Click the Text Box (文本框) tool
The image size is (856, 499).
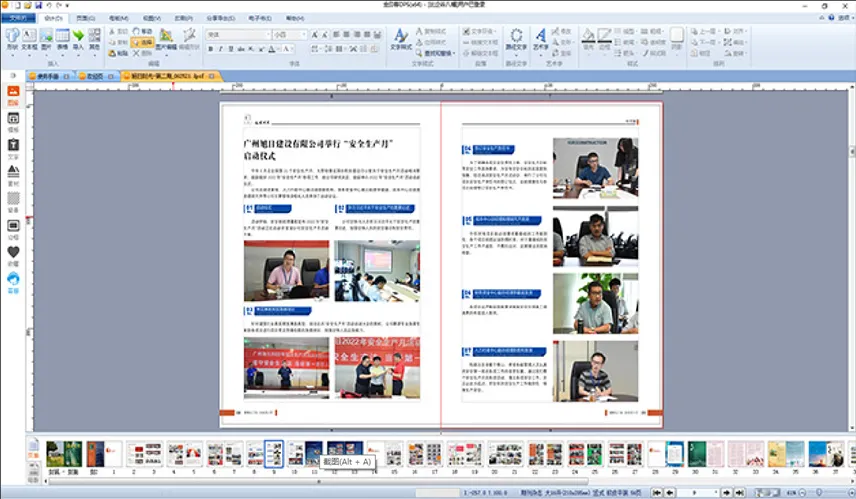[29, 39]
